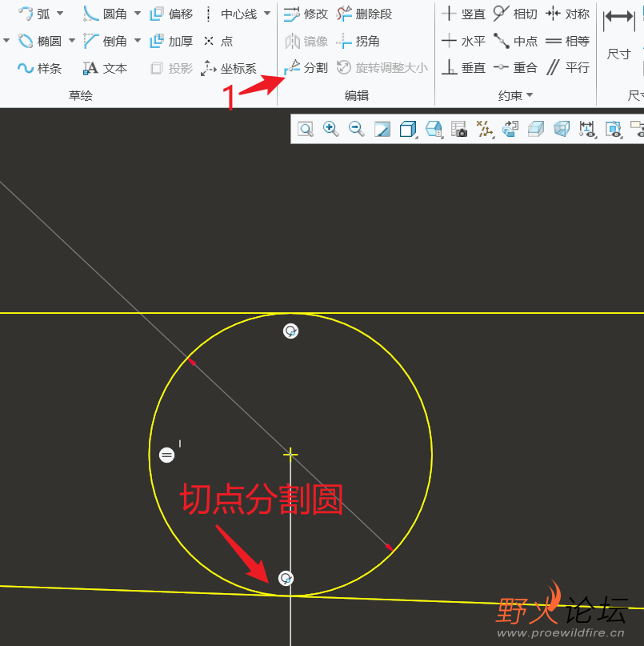Apply the Midpoint (中点) constraint

tap(515, 41)
